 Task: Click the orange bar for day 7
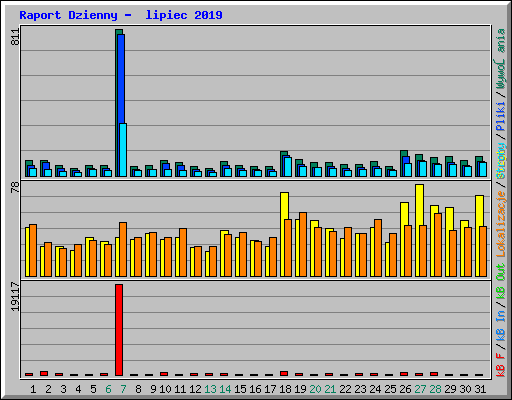tap(123, 249)
